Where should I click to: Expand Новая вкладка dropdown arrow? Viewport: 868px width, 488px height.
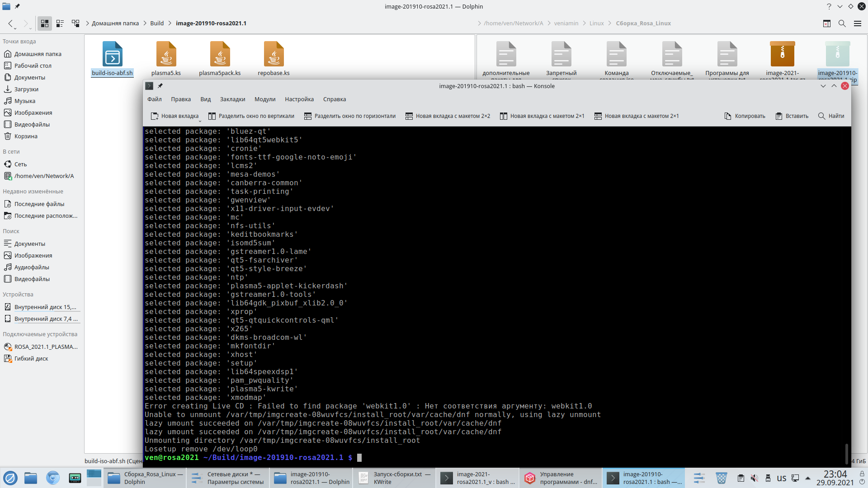coord(200,121)
